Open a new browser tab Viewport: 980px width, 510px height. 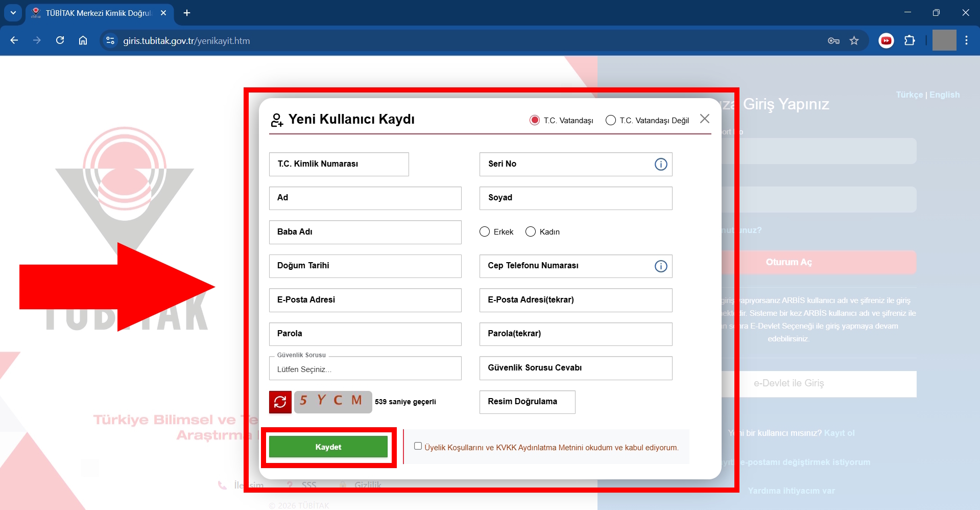coord(187,13)
